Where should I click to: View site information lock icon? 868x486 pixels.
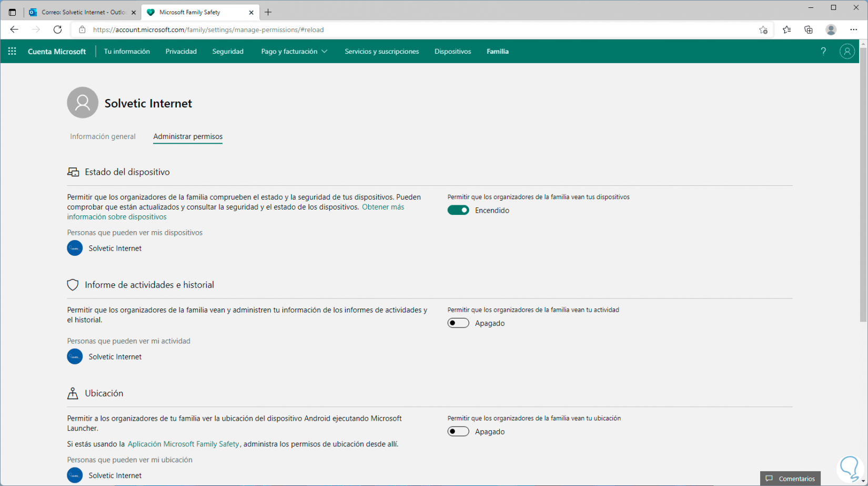(82, 29)
